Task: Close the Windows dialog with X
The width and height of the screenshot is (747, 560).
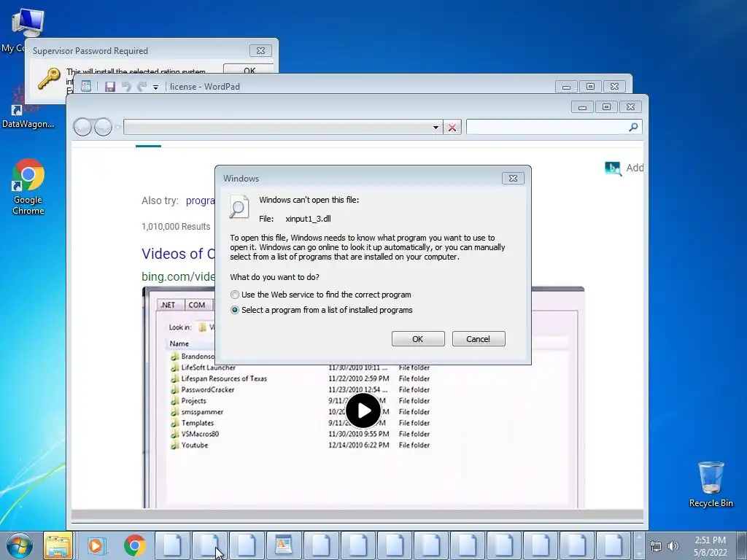Action: click(x=513, y=178)
